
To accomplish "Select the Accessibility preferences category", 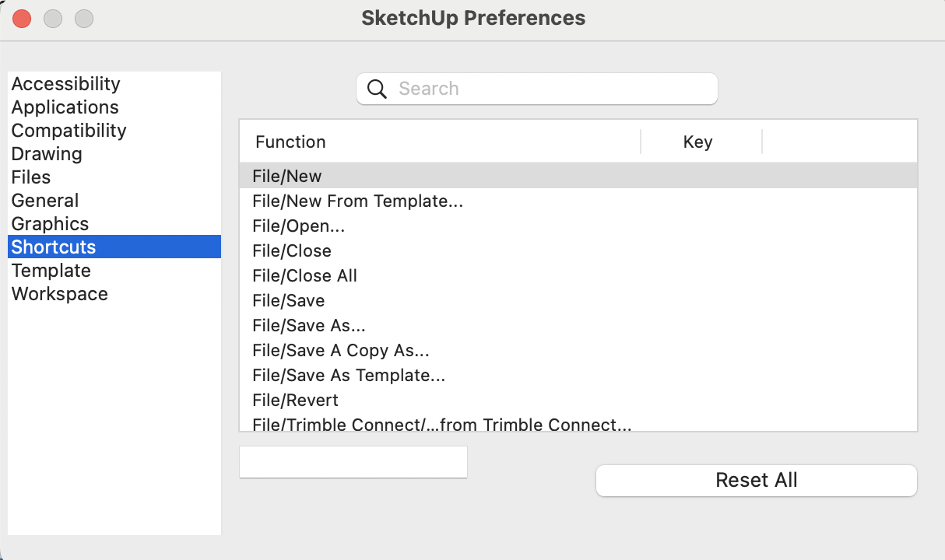I will 65,84.
